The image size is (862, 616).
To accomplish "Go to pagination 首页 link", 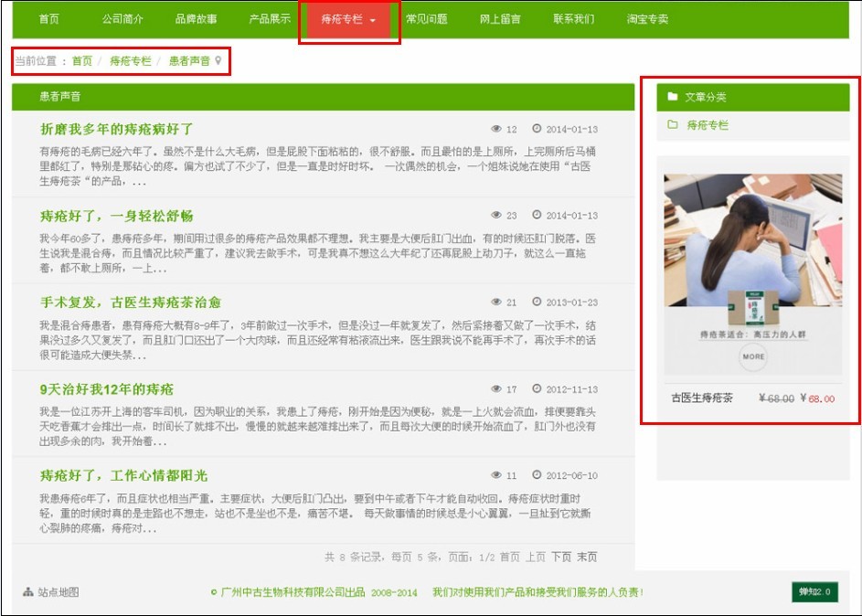I will tap(510, 558).
